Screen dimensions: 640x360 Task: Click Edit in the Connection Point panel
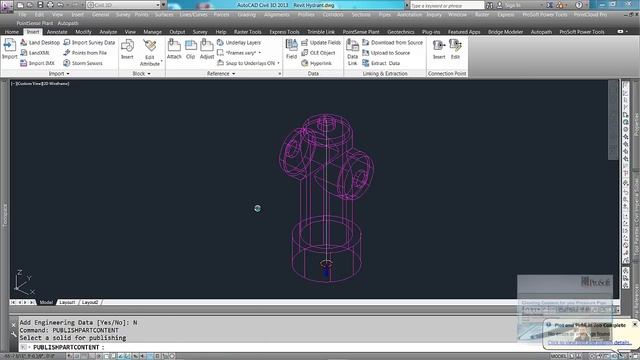coord(455,49)
